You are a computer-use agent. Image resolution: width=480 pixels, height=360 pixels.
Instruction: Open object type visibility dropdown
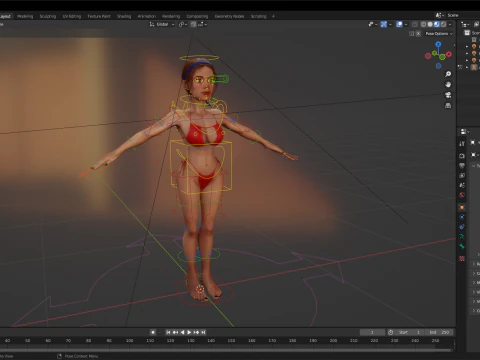coord(373,24)
